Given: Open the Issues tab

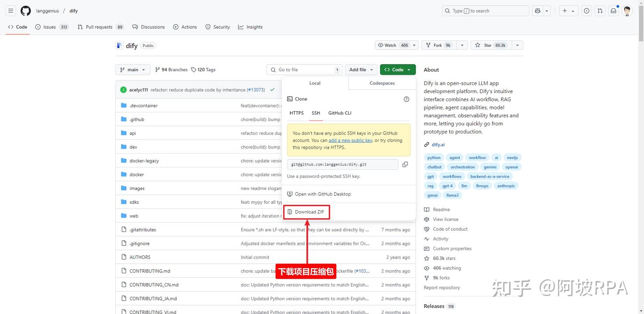Looking at the screenshot, I should (51, 27).
